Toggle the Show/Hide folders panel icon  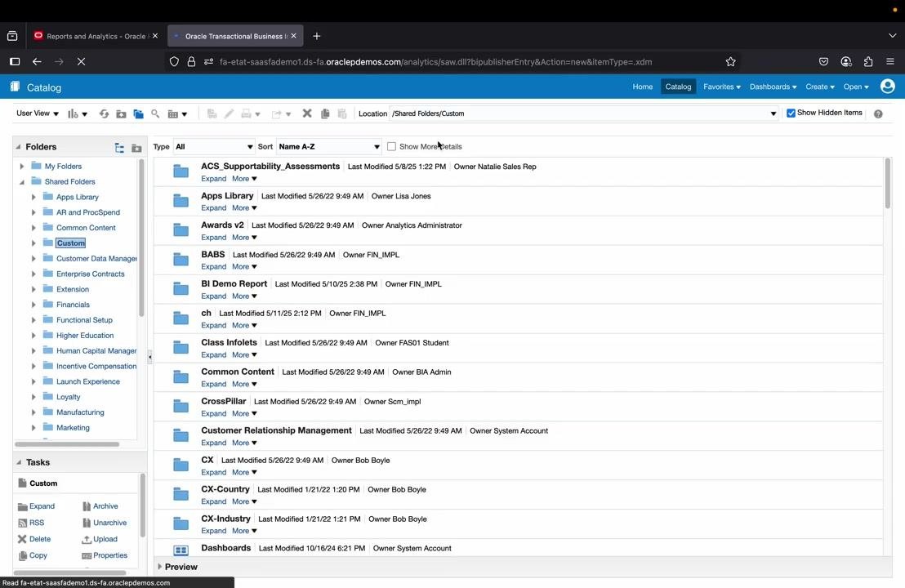(x=139, y=114)
